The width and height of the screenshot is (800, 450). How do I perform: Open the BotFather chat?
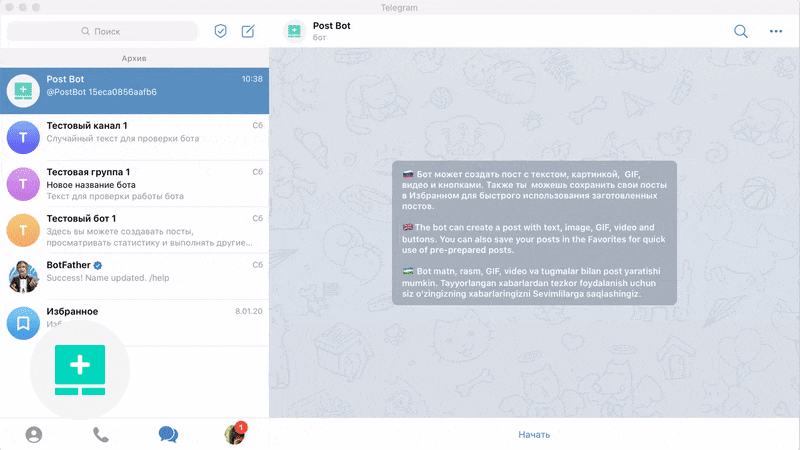[134, 277]
